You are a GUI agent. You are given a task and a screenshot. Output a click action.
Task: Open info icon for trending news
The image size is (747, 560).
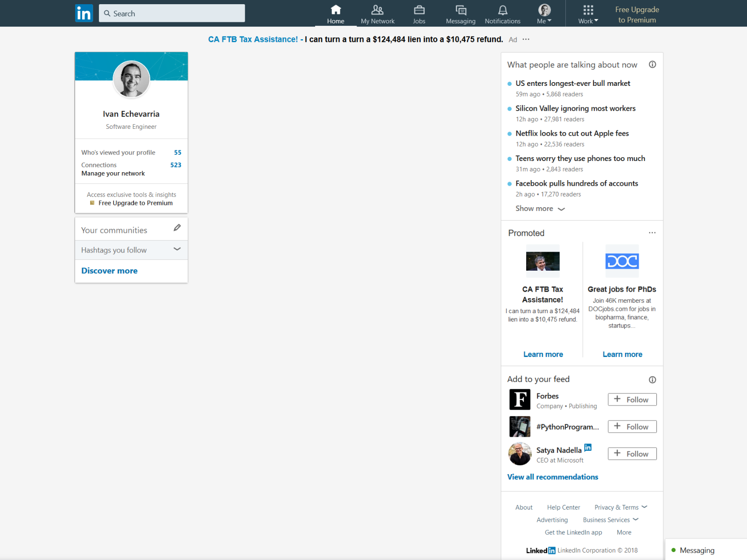652,64
